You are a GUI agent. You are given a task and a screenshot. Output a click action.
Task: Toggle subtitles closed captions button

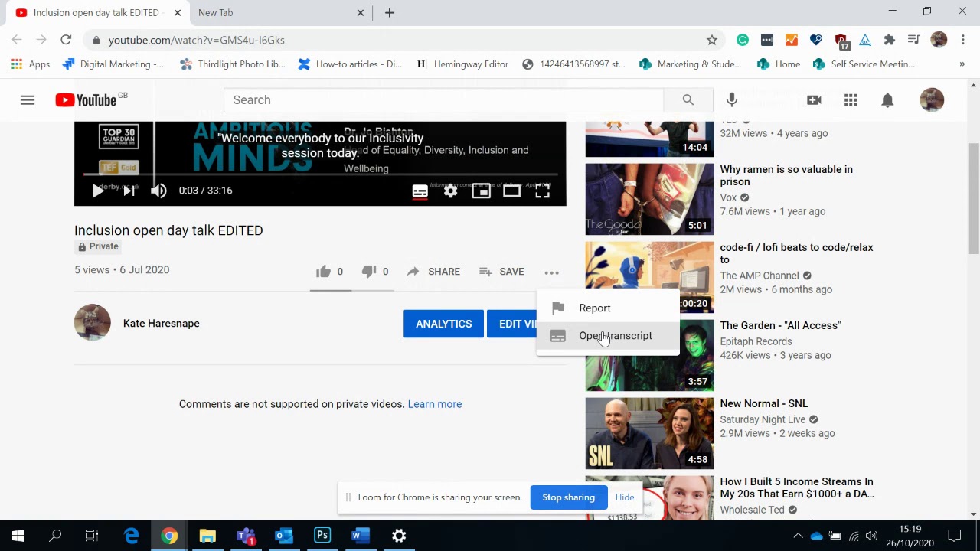(x=420, y=191)
